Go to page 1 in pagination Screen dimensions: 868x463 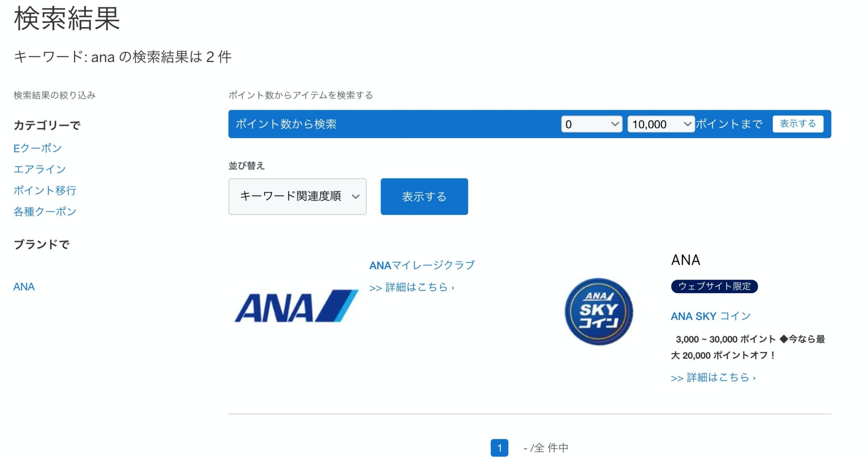[x=499, y=448]
